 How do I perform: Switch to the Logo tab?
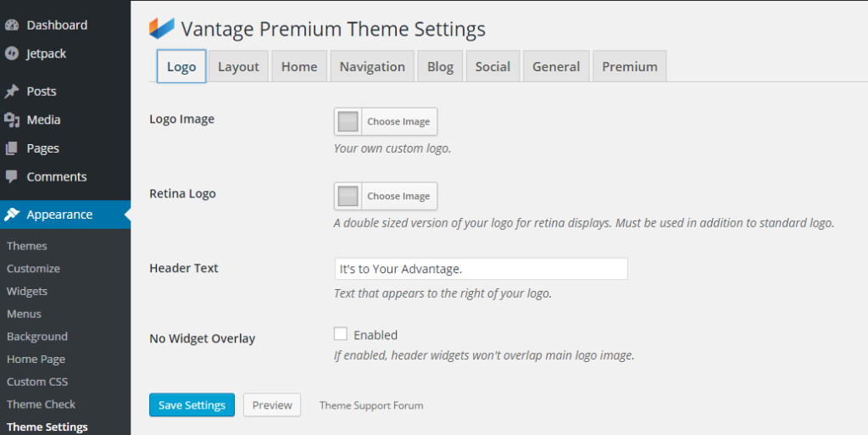181,66
